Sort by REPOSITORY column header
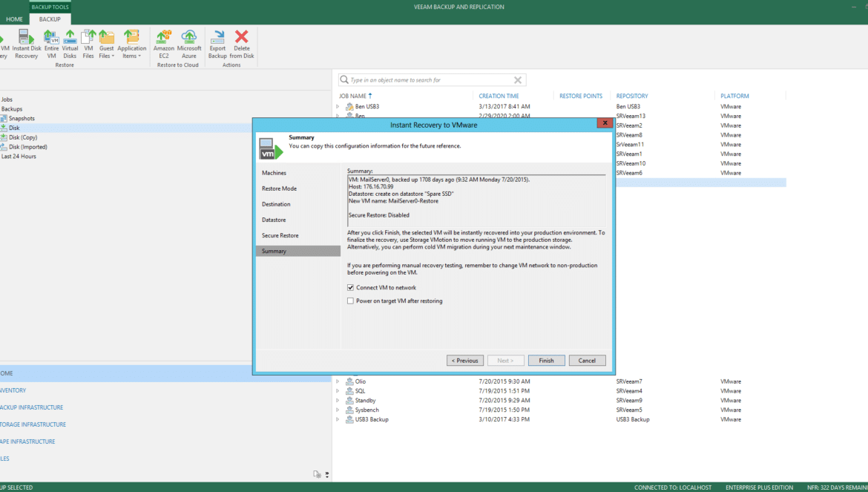868x492 pixels. coord(631,96)
